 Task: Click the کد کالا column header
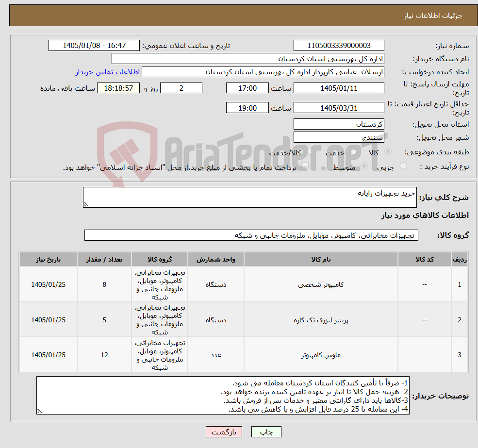[424, 259]
